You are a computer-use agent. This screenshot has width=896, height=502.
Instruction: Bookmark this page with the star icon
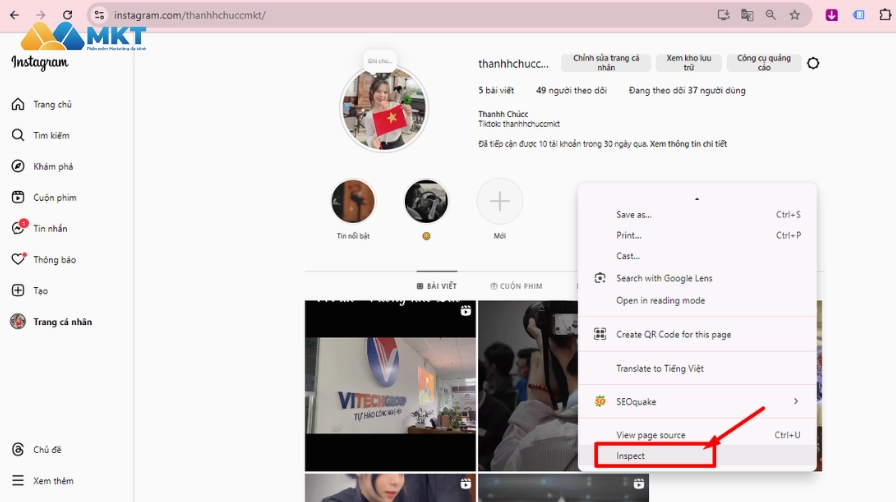pos(795,15)
